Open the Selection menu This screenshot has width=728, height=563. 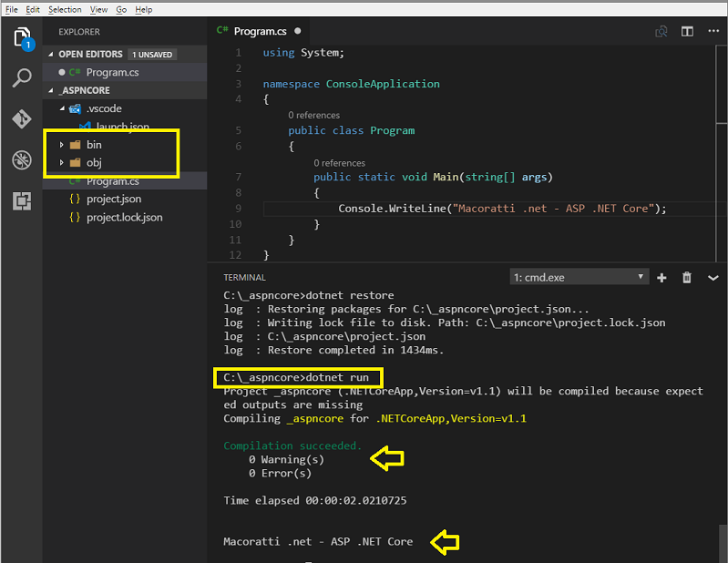click(65, 9)
